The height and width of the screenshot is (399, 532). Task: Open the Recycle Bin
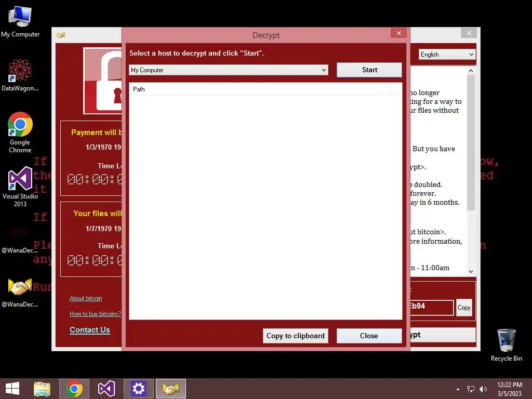[x=506, y=345]
